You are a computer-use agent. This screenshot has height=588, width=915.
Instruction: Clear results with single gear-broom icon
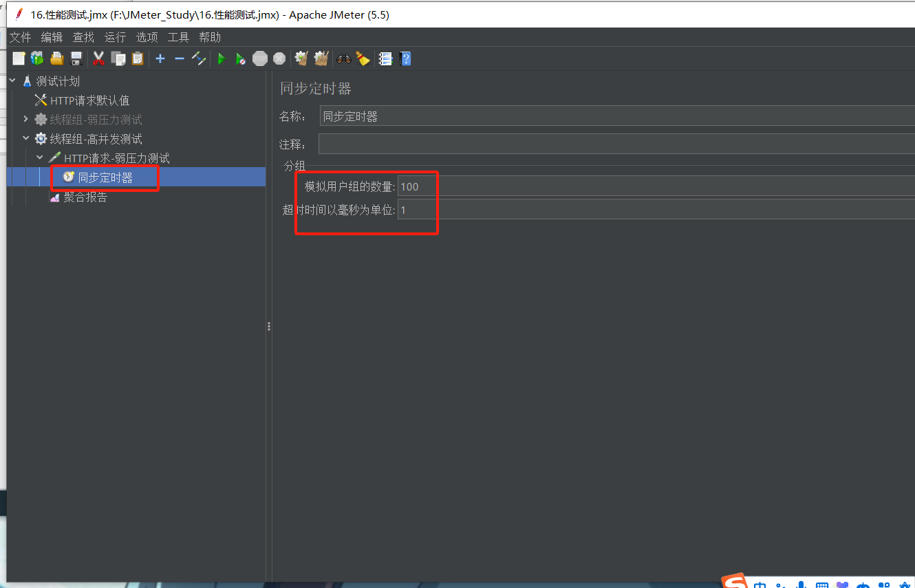pyautogui.click(x=301, y=59)
